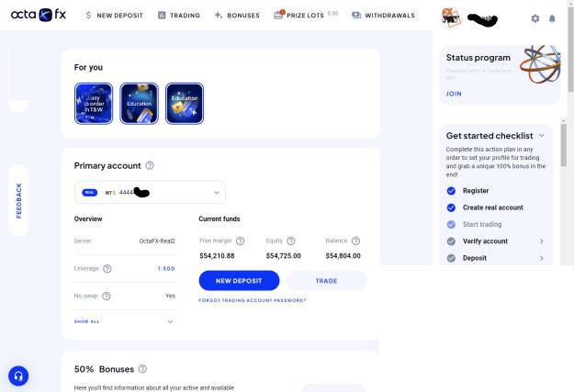Click the chart icon beside Trading

coord(162,15)
